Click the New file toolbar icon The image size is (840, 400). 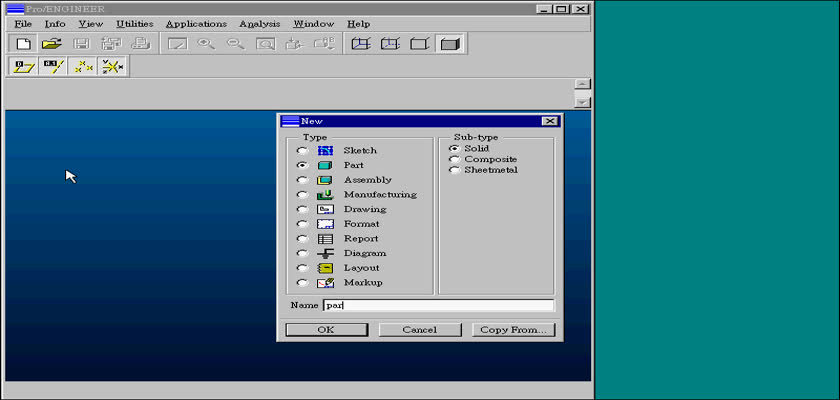(23, 44)
